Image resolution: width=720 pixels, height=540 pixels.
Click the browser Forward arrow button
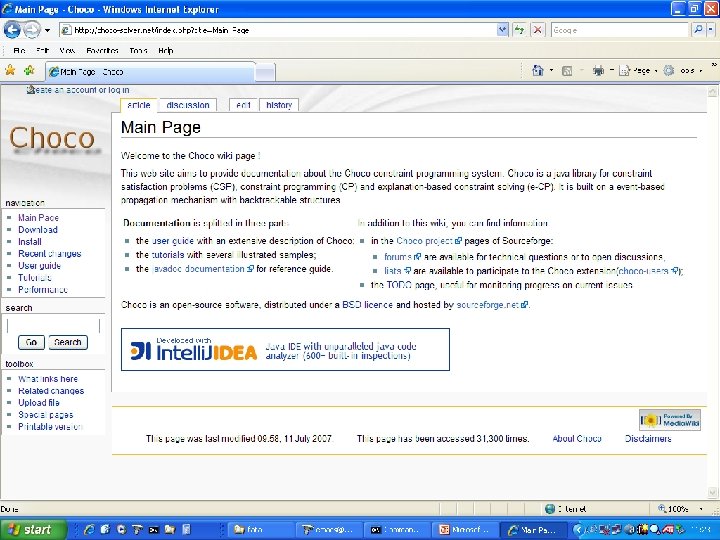(31, 30)
